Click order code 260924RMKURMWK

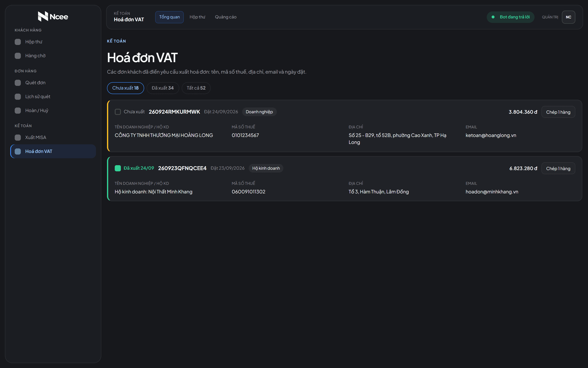tap(174, 112)
